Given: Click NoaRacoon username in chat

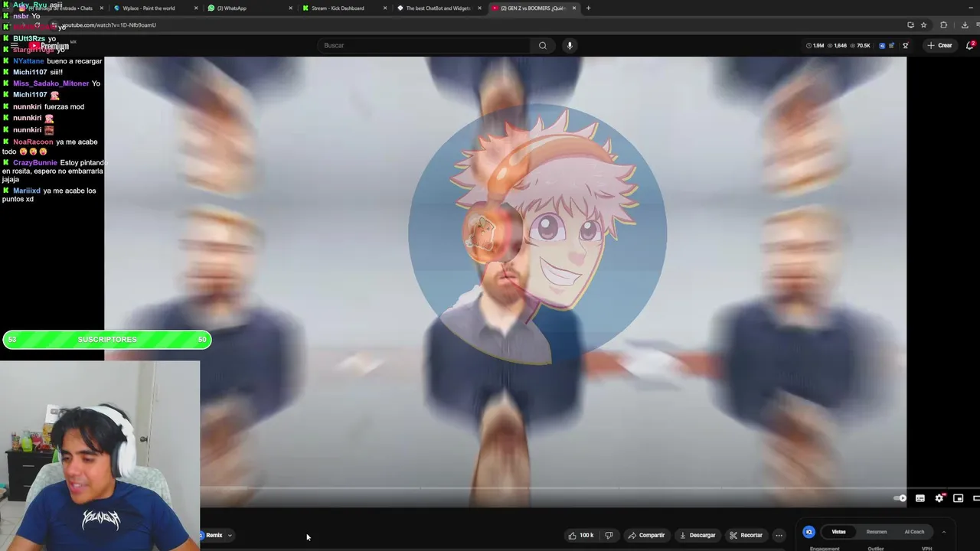Looking at the screenshot, I should point(33,142).
